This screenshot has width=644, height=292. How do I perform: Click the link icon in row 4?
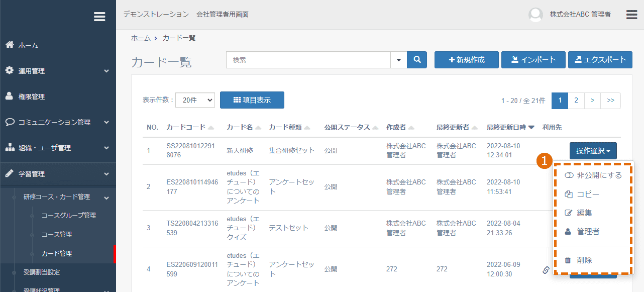[546, 270]
